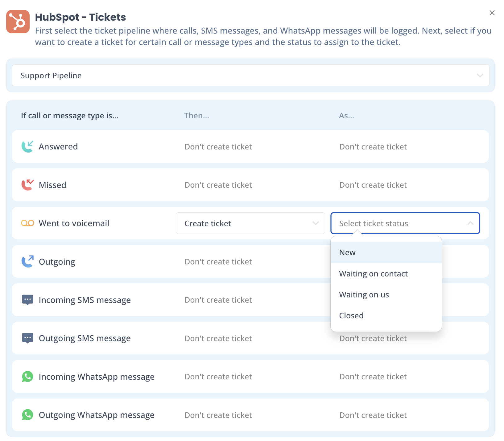504x441 pixels.
Task: Select Waiting on contact status option
Action: (386, 273)
